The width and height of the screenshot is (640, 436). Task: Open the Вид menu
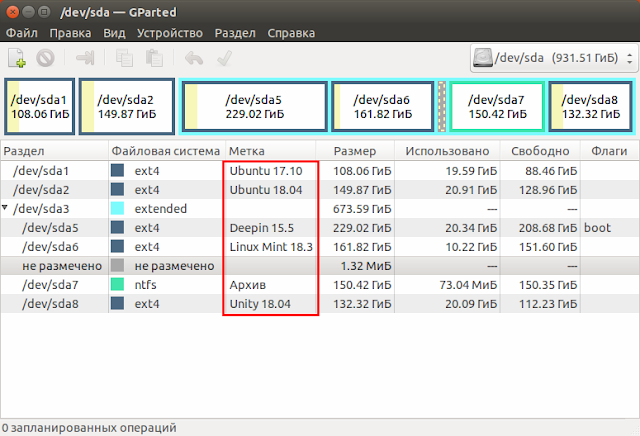[114, 33]
